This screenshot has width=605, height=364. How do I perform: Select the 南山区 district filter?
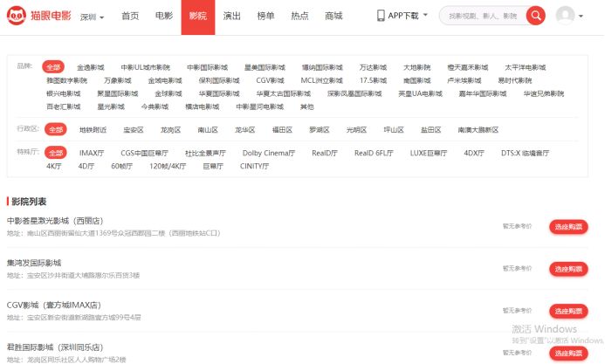[208, 129]
